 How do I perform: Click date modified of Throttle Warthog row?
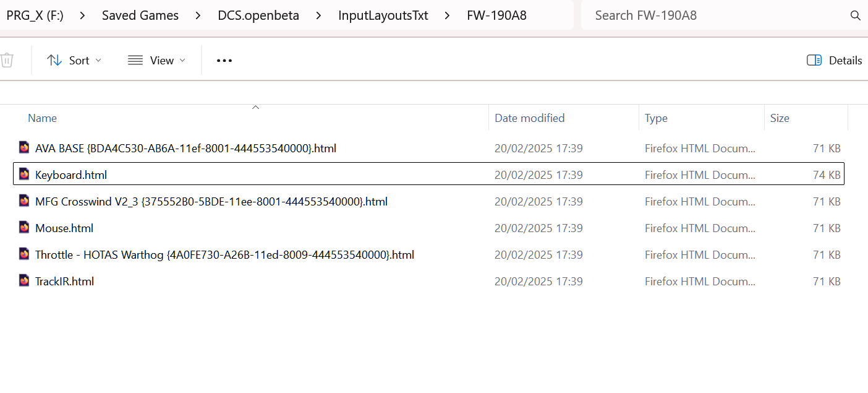538,255
